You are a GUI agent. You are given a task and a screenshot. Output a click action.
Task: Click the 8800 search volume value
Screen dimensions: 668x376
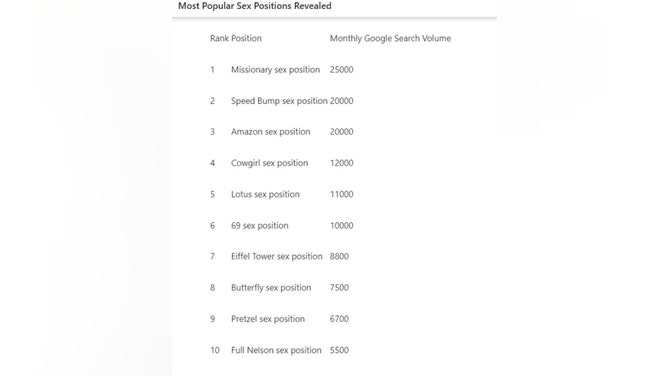click(x=339, y=256)
